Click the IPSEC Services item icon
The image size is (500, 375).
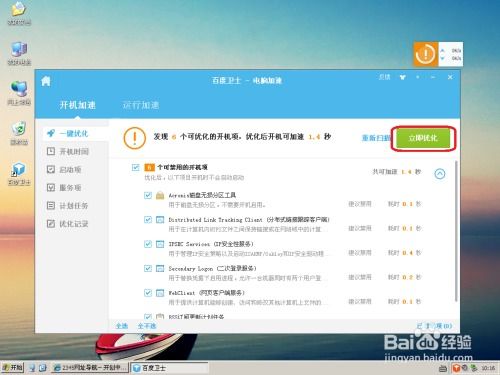tap(160, 244)
